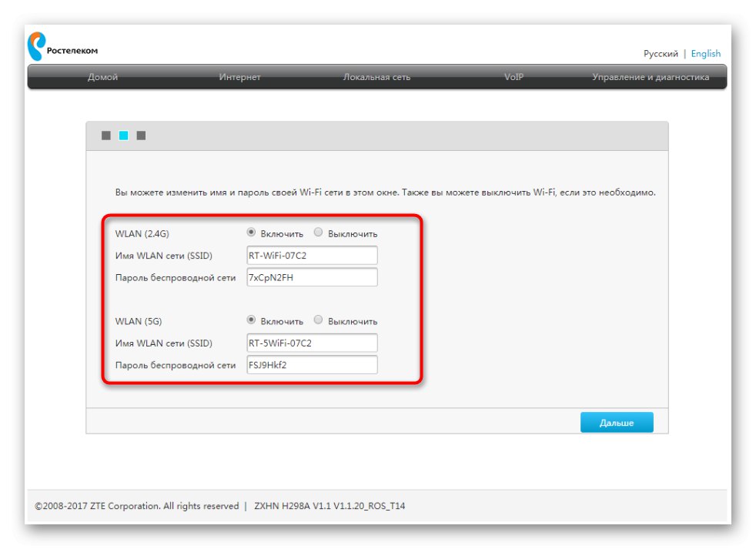Click the WLAN (2.4G) label

pyautogui.click(x=142, y=234)
